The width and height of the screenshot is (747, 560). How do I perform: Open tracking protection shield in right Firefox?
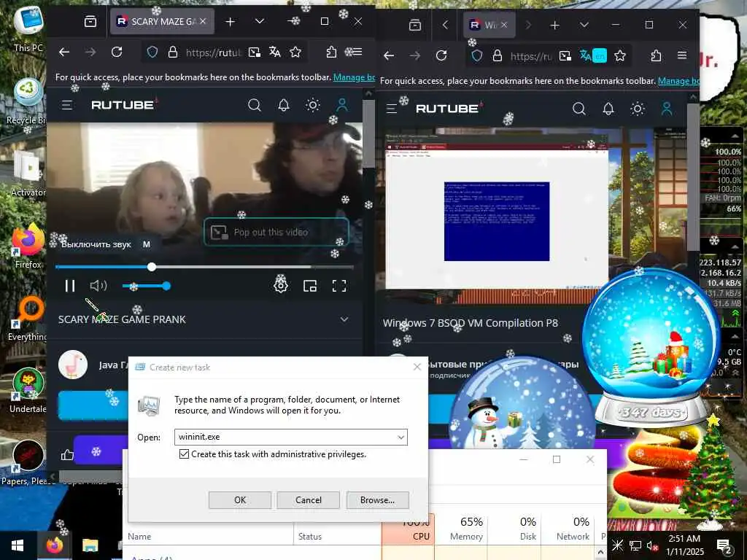[x=477, y=55]
